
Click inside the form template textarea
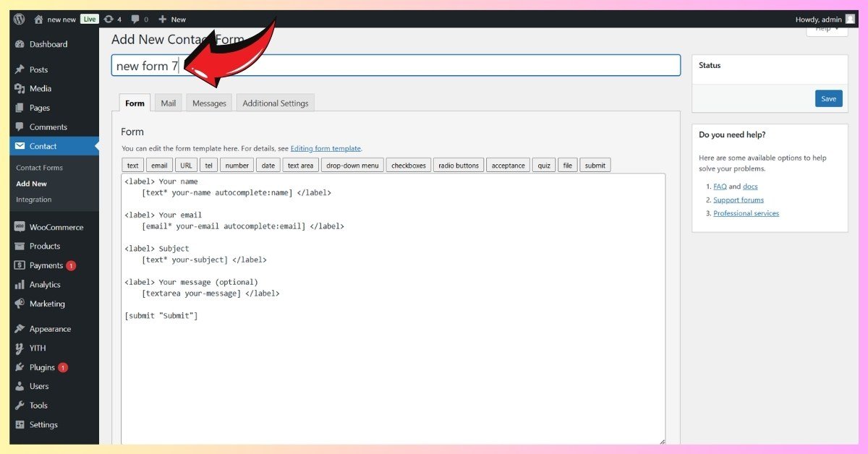[393, 309]
